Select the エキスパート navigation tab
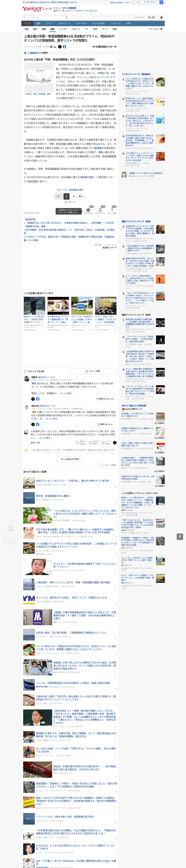Viewport: 186px width, 868px height. [x=64, y=24]
